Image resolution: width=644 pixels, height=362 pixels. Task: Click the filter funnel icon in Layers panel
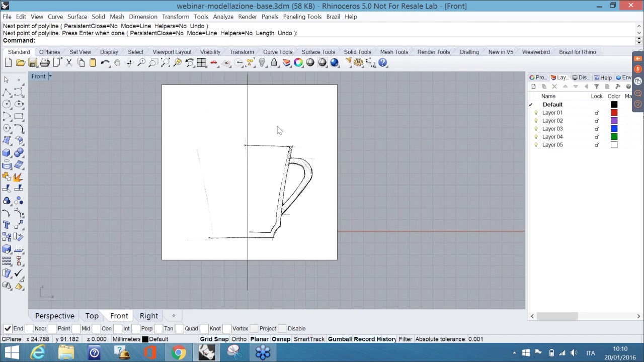[x=597, y=86]
